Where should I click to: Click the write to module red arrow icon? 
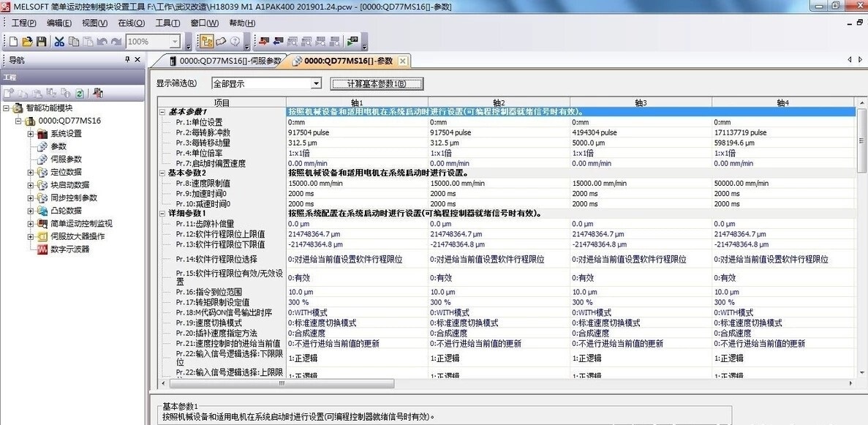[263, 42]
